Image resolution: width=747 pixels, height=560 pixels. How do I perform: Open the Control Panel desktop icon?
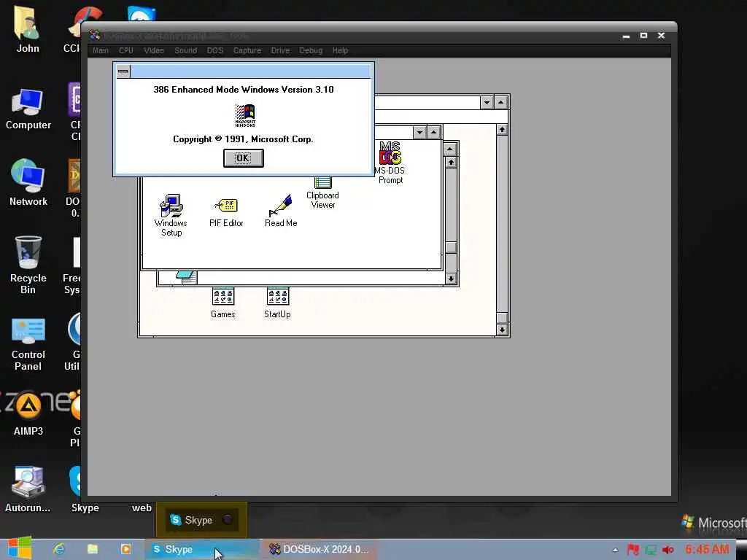(x=28, y=344)
